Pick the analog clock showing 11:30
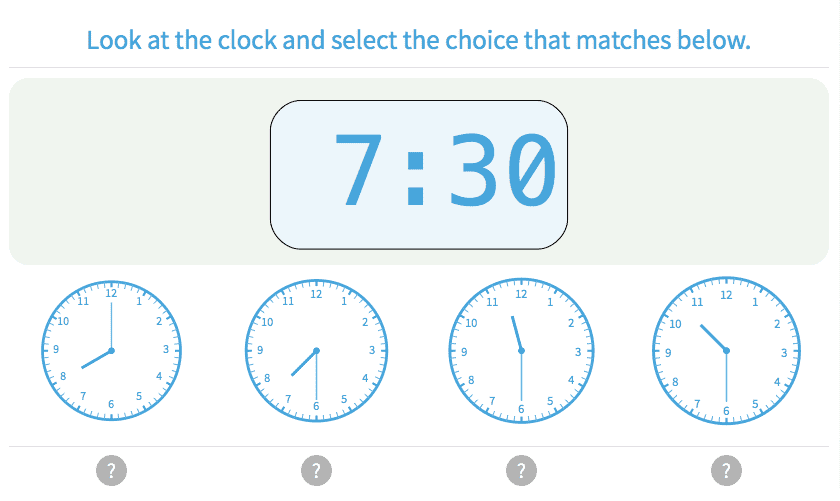Image resolution: width=840 pixels, height=501 pixels. [x=521, y=350]
